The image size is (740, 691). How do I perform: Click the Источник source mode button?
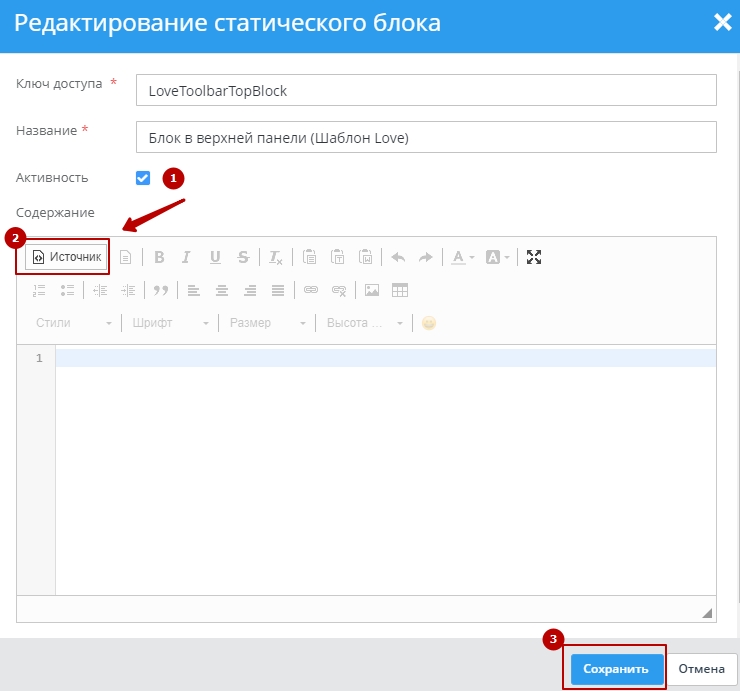click(x=67, y=257)
